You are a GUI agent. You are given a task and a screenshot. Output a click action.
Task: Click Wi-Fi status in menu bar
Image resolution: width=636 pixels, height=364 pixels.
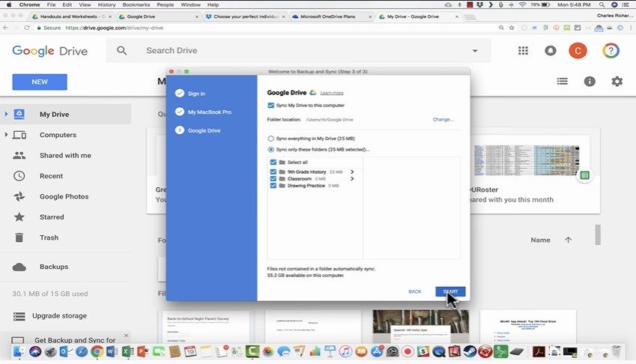[522, 4]
